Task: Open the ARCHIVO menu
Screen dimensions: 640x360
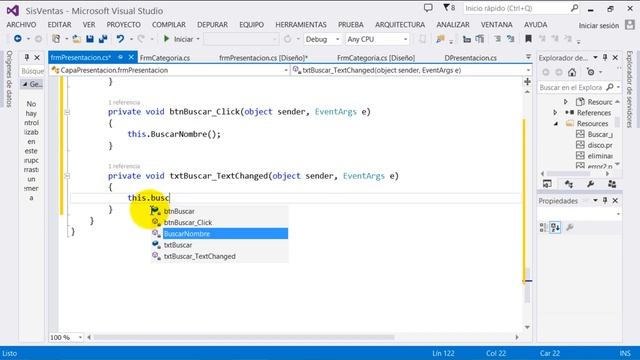Action: [21, 25]
